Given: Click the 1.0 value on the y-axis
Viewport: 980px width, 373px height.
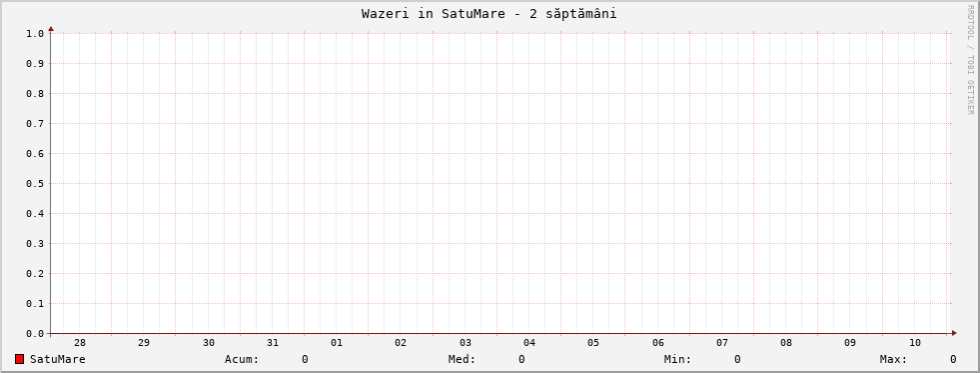Looking at the screenshot, I should [x=35, y=33].
